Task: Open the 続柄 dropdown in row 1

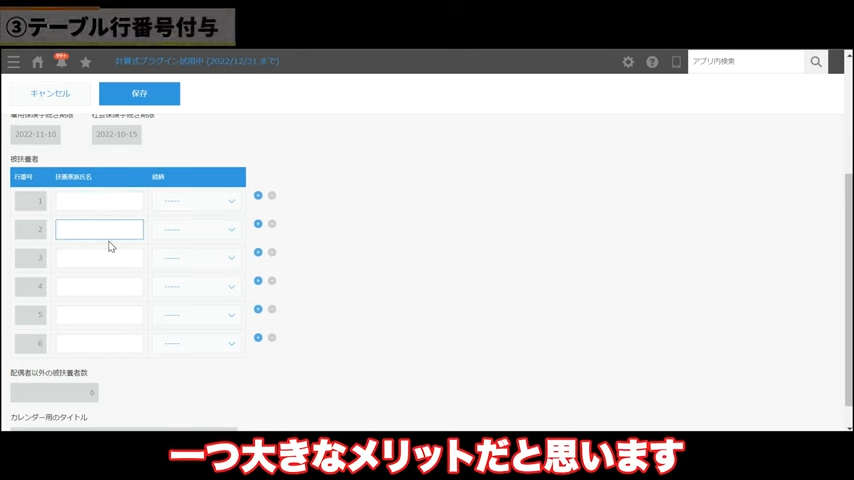Action: (196, 201)
